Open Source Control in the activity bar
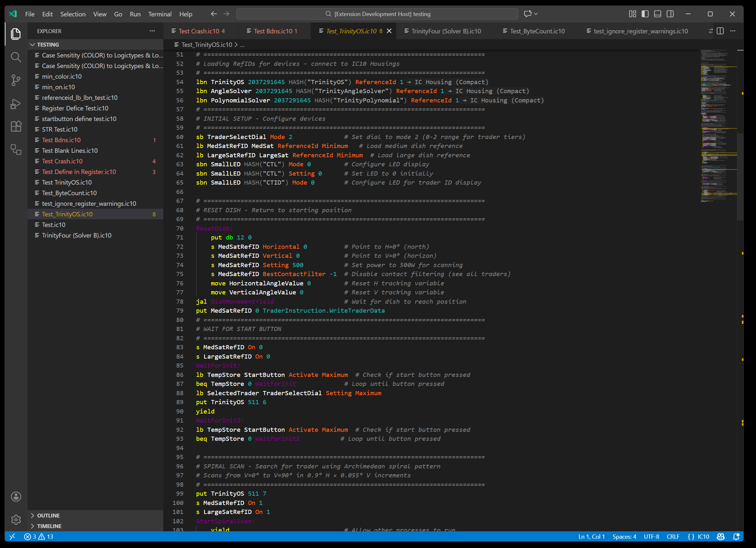756x548 pixels. pos(16,80)
